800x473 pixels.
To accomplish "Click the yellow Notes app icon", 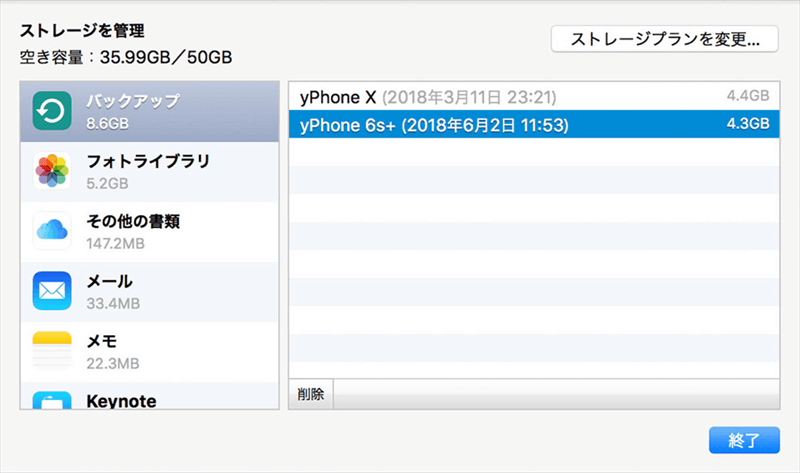I will [x=51, y=351].
